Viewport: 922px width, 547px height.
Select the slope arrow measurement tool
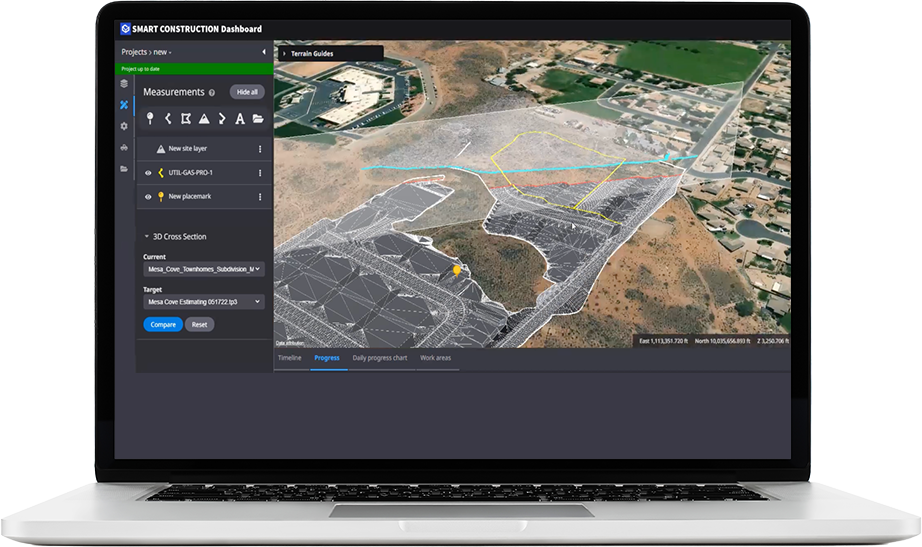pos(222,118)
